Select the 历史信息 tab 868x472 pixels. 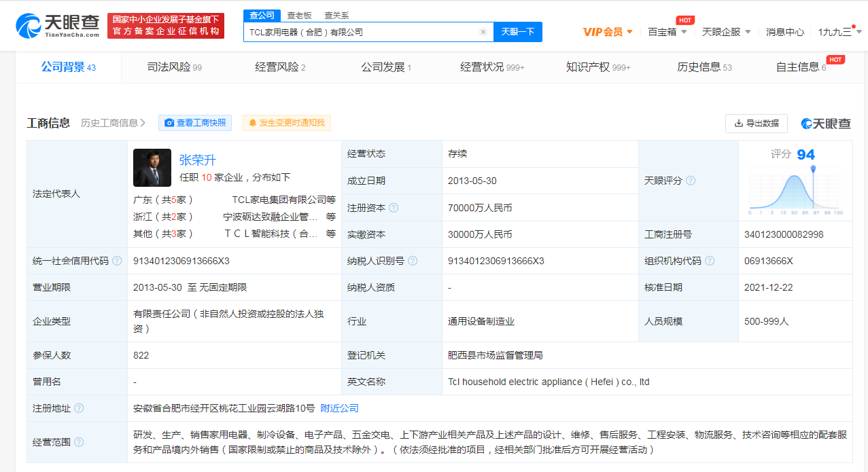tap(704, 67)
